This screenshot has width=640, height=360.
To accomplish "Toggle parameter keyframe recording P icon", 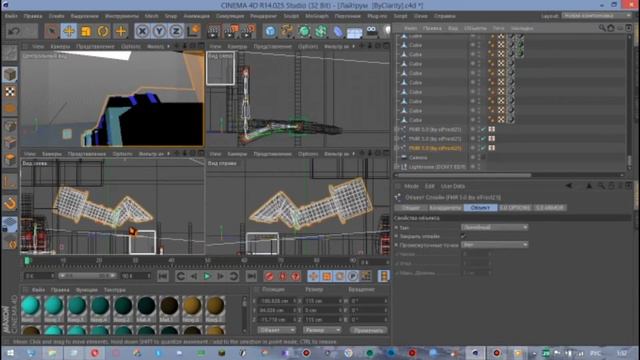I will [353, 276].
